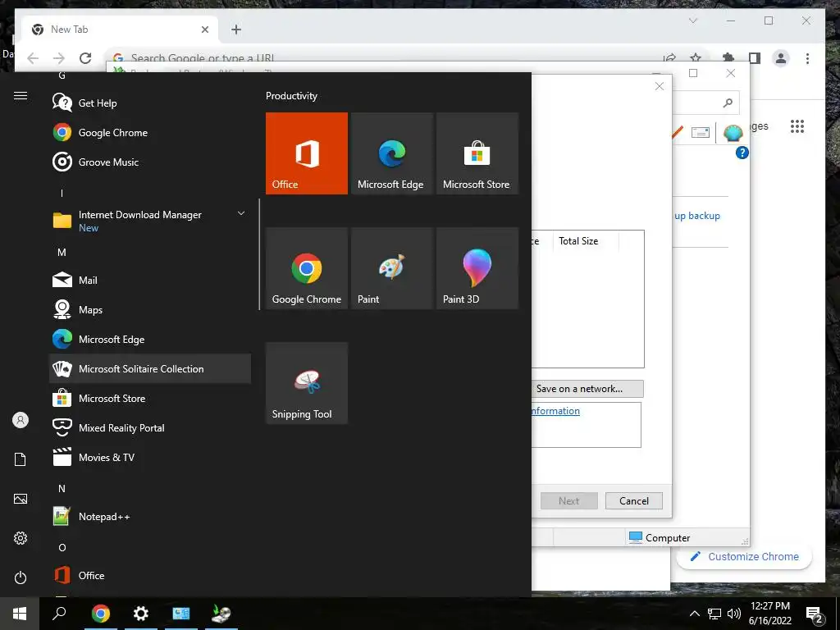Open Documents from Start sidebar
840x630 pixels.
click(x=21, y=459)
